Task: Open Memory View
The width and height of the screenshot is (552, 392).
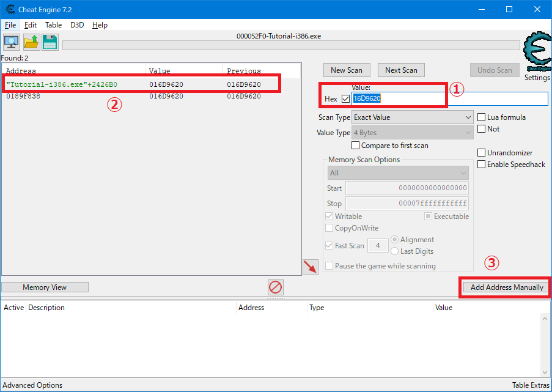Action: 45,287
